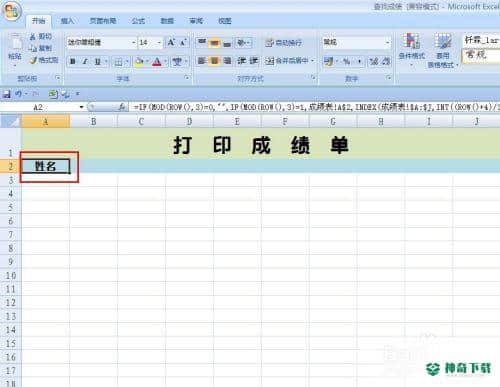Switch to the Insert ribbon tab
The width and height of the screenshot is (500, 387).
coord(67,21)
